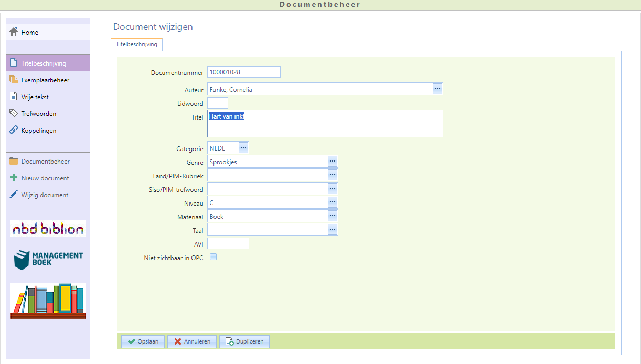This screenshot has width=641, height=364.
Task: Select the Trefwoorden tag icon
Action: (14, 113)
